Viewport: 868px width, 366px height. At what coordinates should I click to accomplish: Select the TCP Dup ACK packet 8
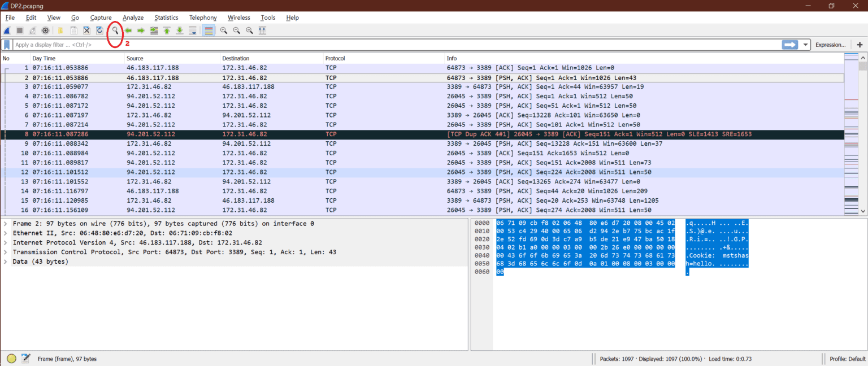(x=422, y=134)
